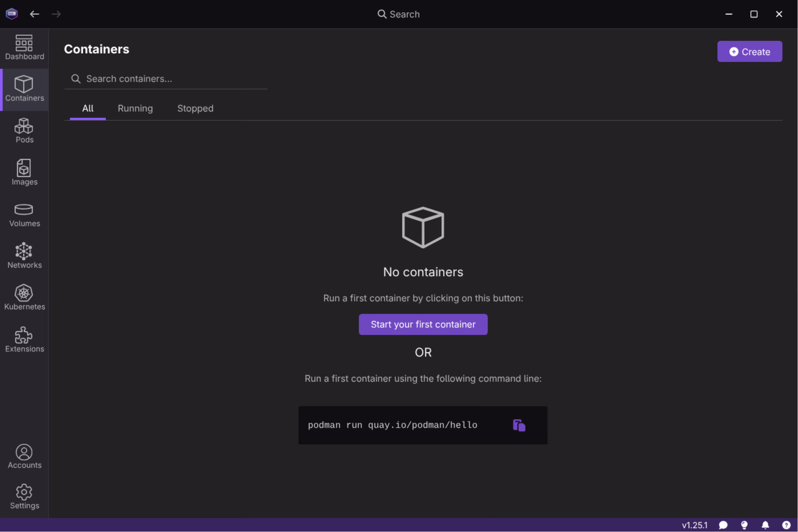
Task: Maximize the Podman Desktop window
Action: click(754, 14)
